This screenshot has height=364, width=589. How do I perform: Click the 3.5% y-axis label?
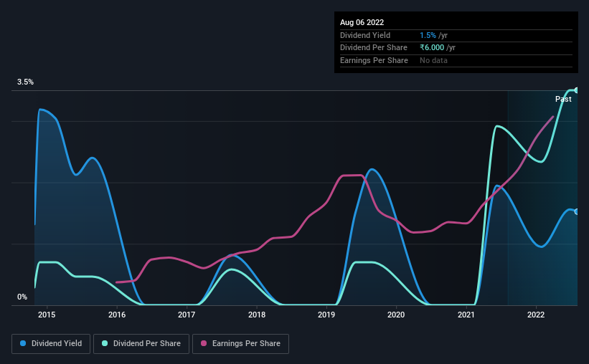pos(25,82)
